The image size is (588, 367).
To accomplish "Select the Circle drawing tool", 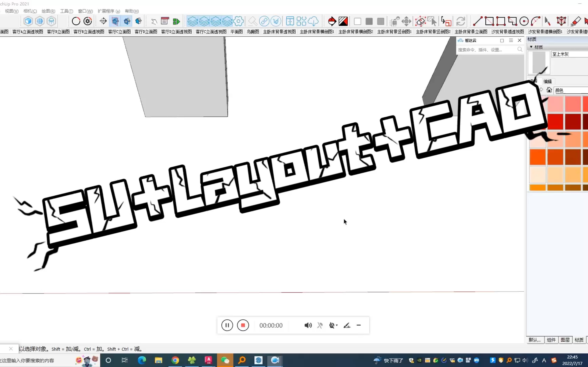I will [524, 21].
